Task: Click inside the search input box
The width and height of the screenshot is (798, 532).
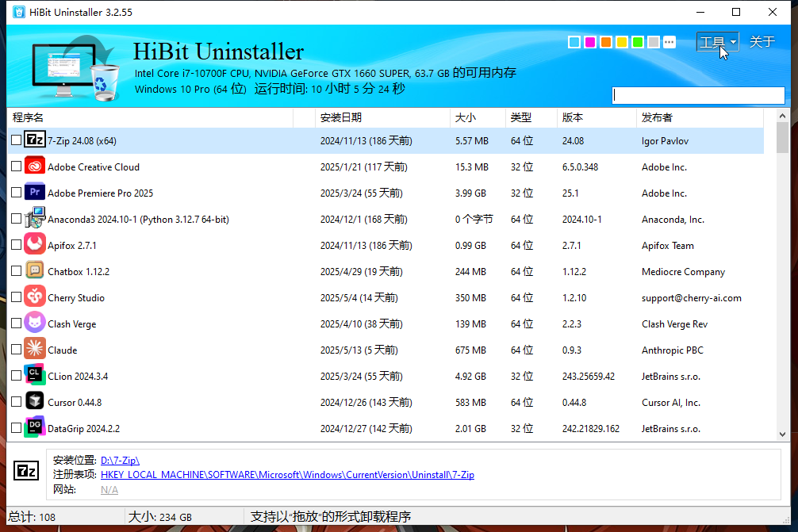Action: (698, 94)
